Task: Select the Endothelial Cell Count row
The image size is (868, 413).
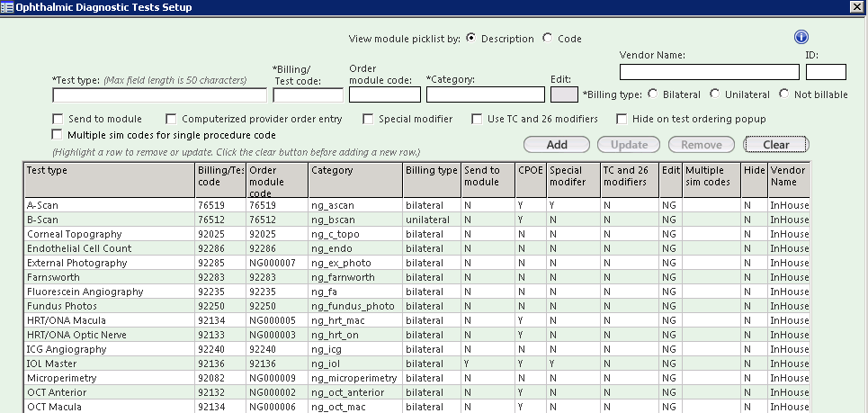Action: (416, 248)
